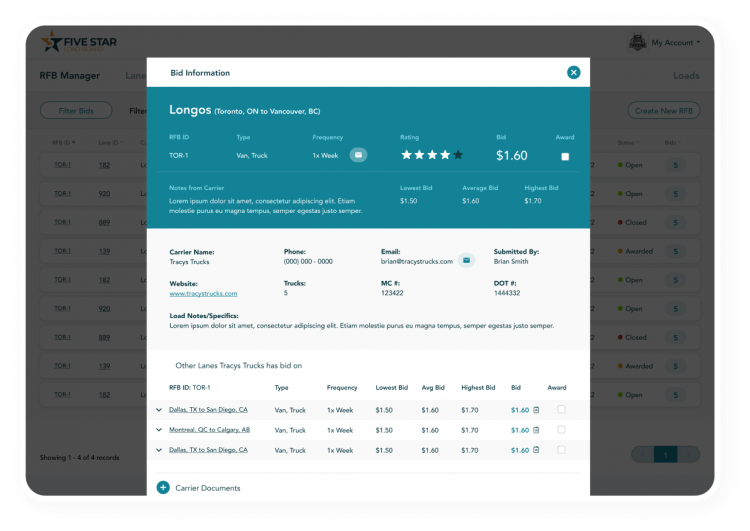Check the Award box for Longos bid
The width and height of the screenshot is (750, 531).
(x=565, y=156)
